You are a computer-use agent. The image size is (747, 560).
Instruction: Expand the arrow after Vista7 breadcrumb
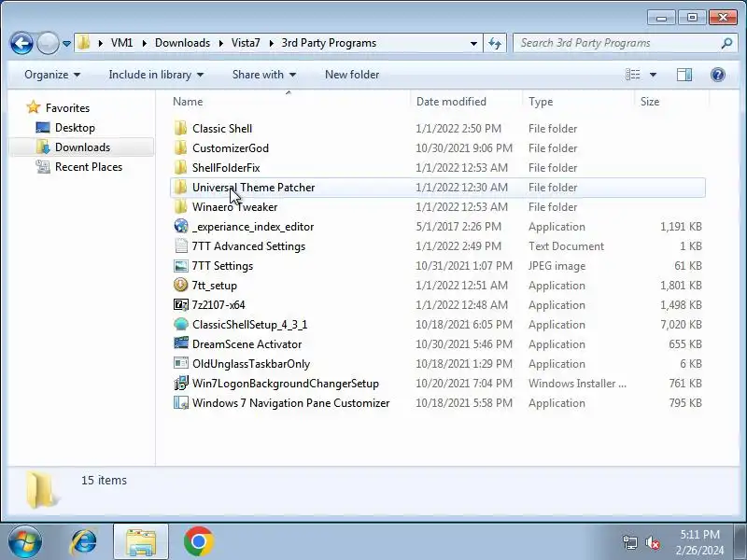click(271, 43)
